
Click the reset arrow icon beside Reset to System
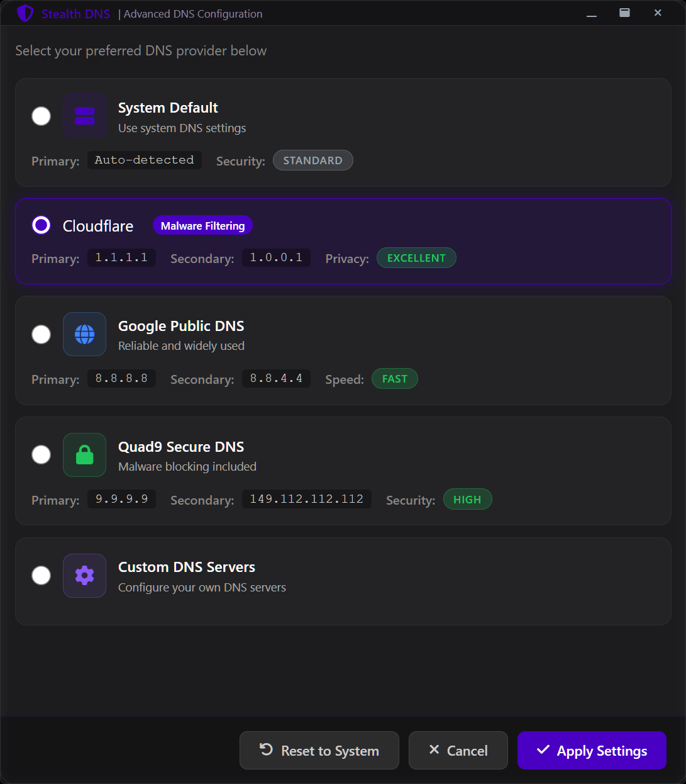coord(265,750)
